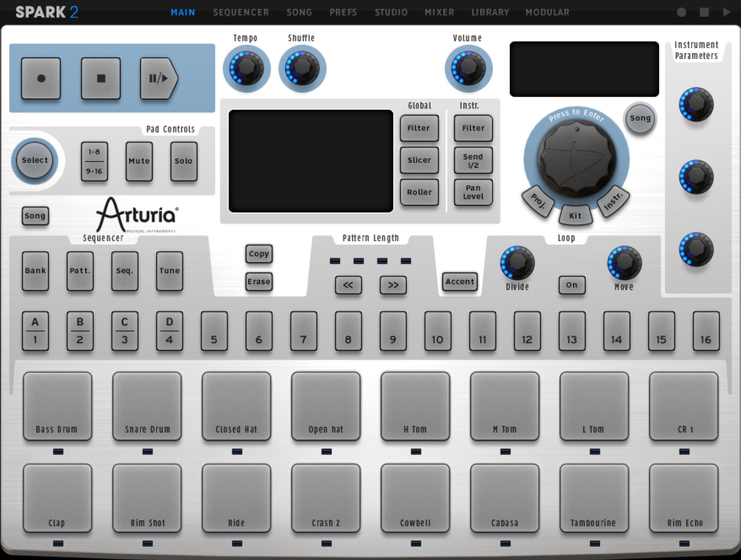Turn the master Volume knob
This screenshot has height=560, width=741.
pyautogui.click(x=468, y=68)
